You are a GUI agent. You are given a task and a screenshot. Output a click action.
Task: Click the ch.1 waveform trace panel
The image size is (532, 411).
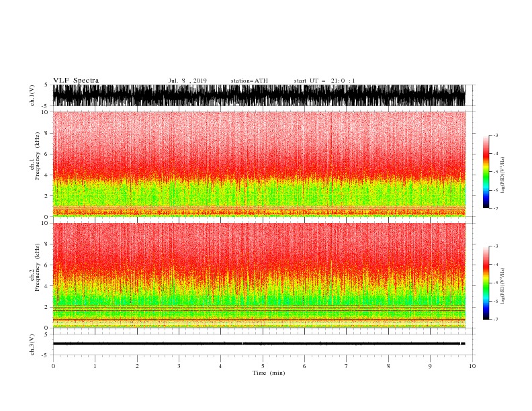tap(259, 95)
